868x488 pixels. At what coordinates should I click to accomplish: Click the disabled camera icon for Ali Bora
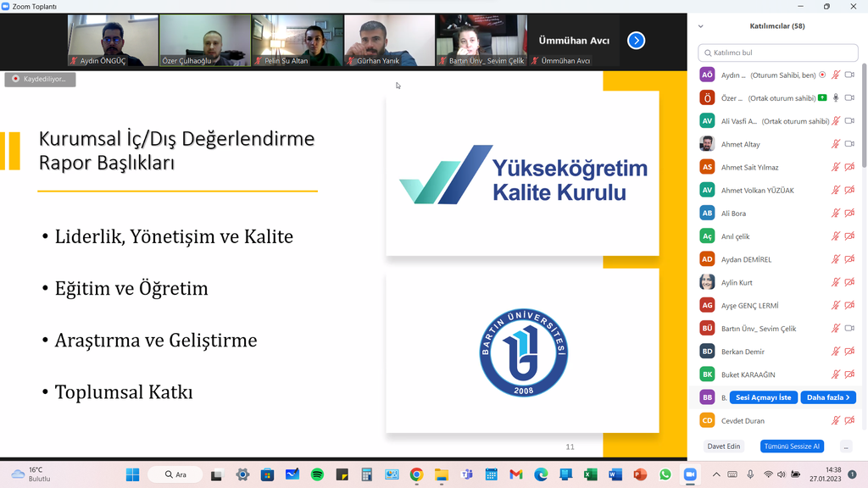[x=849, y=213]
